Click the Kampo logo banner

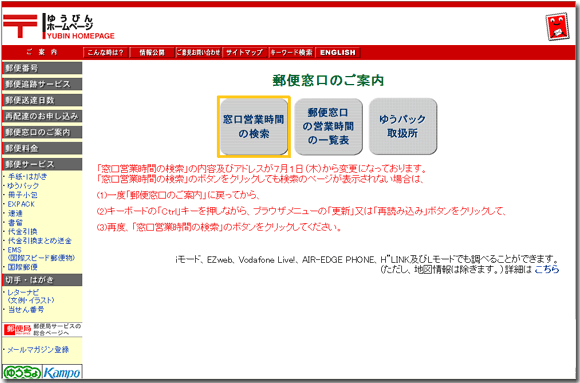[62, 372]
